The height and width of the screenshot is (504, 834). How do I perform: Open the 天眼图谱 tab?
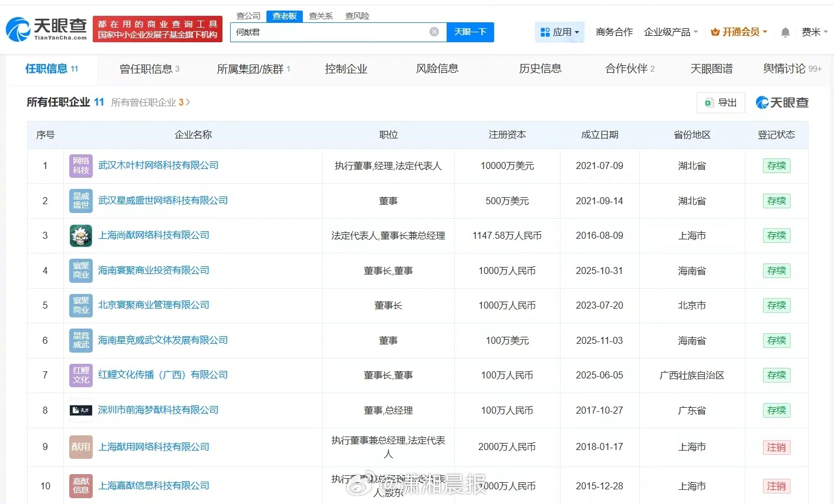point(711,69)
